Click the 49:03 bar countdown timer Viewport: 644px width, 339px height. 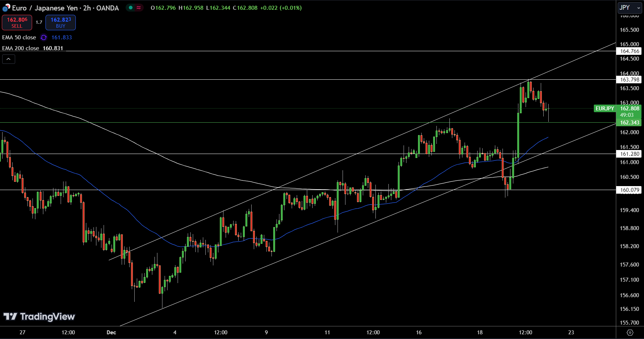(x=627, y=115)
